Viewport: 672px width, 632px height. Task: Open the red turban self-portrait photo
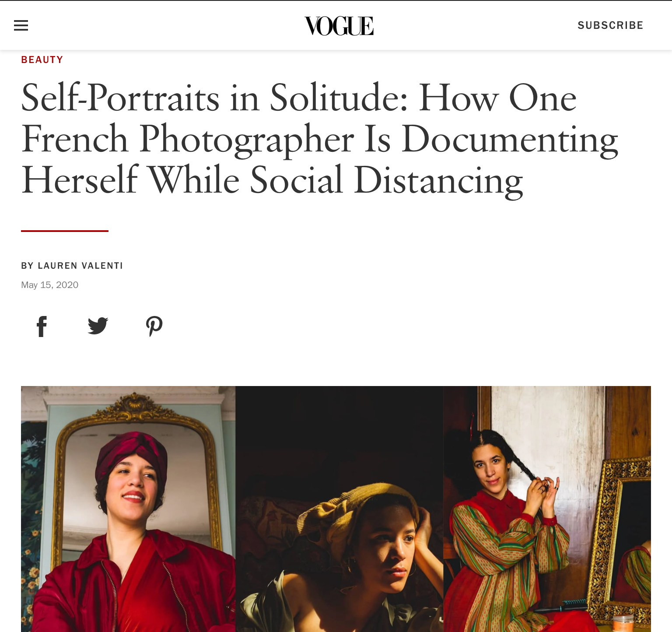(128, 509)
